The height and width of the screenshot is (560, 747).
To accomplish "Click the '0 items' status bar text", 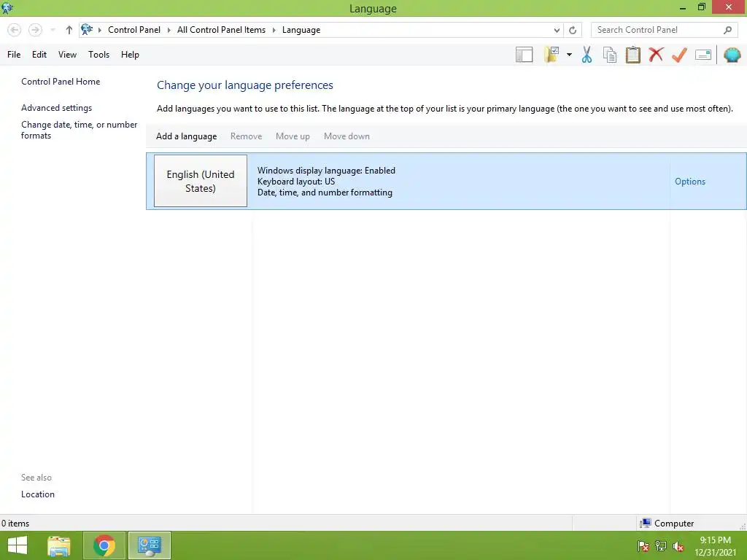I will (x=15, y=524).
